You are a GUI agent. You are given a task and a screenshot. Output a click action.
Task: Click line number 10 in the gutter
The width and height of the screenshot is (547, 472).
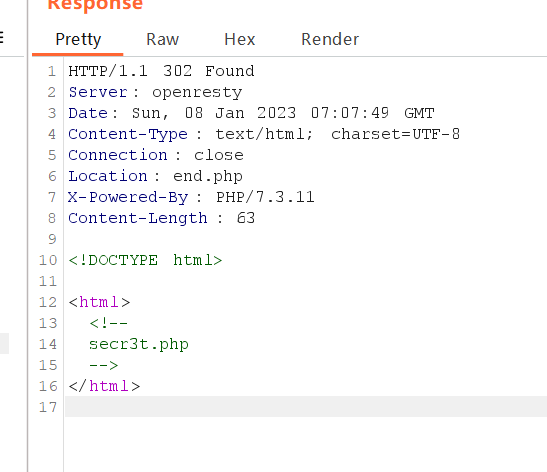coord(48,260)
